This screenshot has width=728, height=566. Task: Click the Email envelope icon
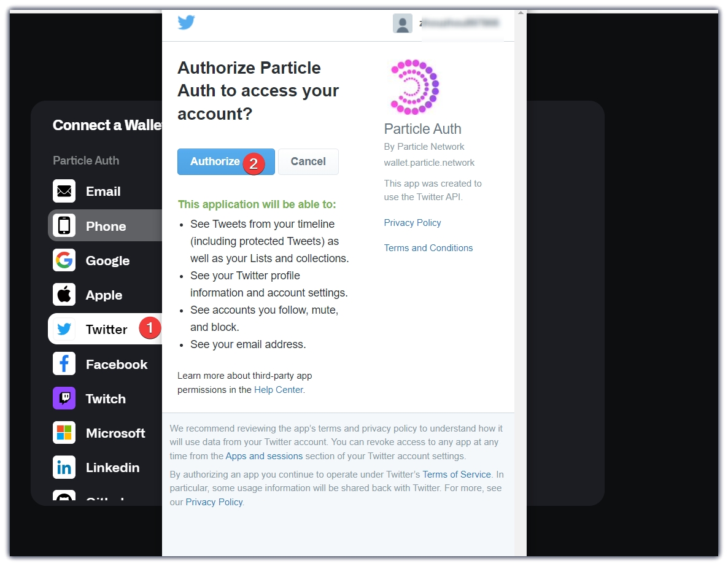click(x=64, y=192)
